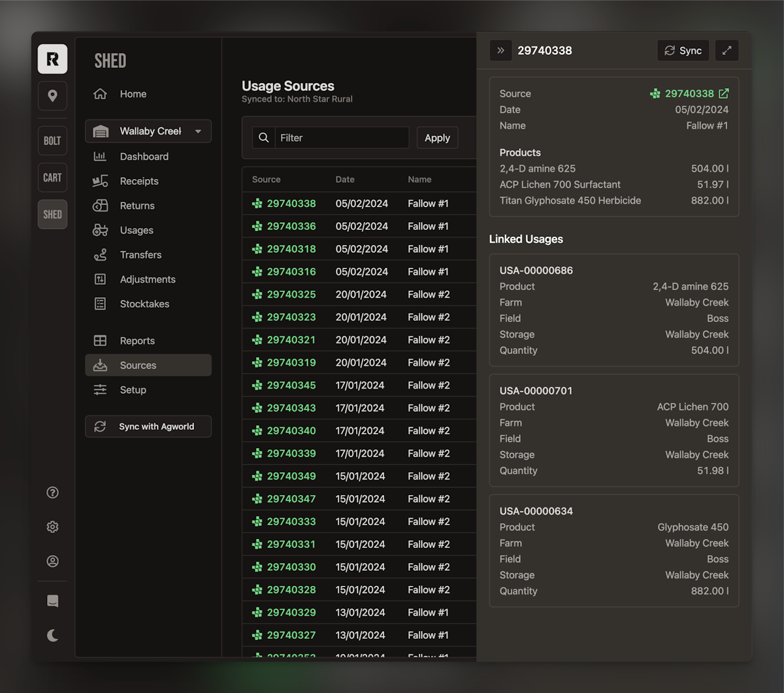This screenshot has width=784, height=693.
Task: Click the location pin icon in left rail
Action: 52,96
